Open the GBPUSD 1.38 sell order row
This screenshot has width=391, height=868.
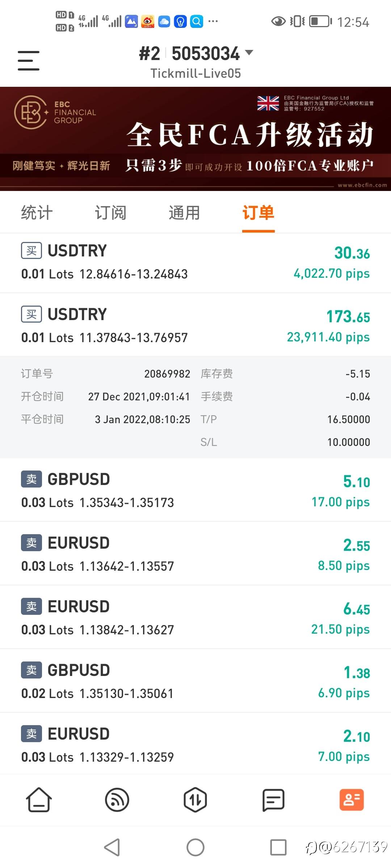(x=195, y=681)
